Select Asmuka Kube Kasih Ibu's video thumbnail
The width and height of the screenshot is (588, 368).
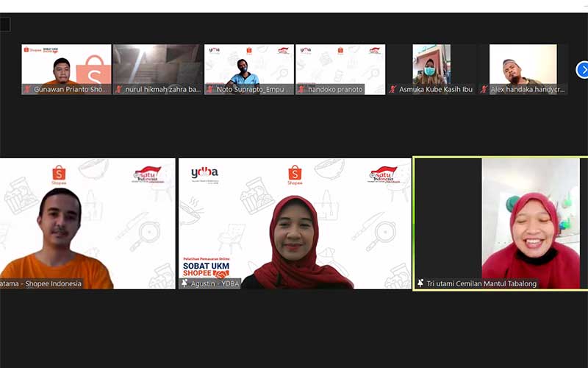[431, 65]
